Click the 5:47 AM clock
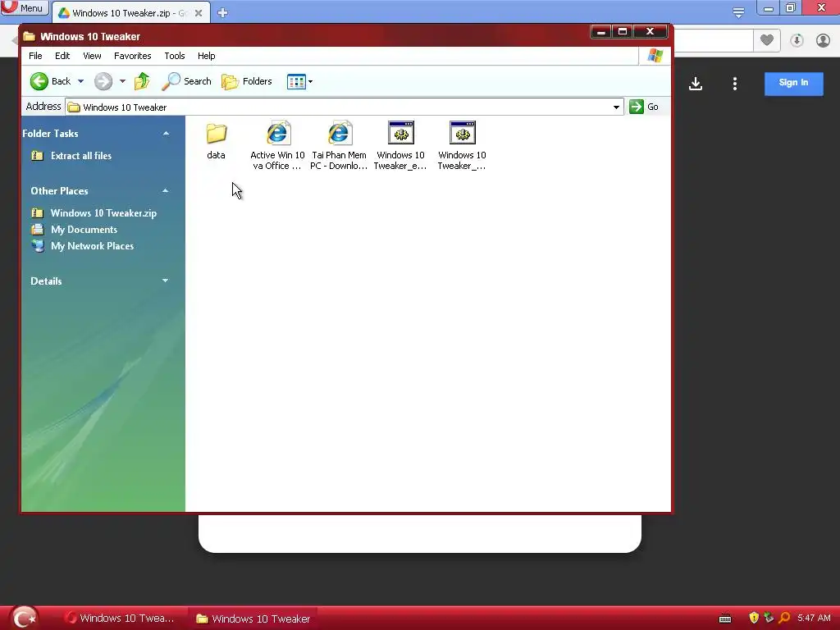The image size is (840, 630). 814,619
